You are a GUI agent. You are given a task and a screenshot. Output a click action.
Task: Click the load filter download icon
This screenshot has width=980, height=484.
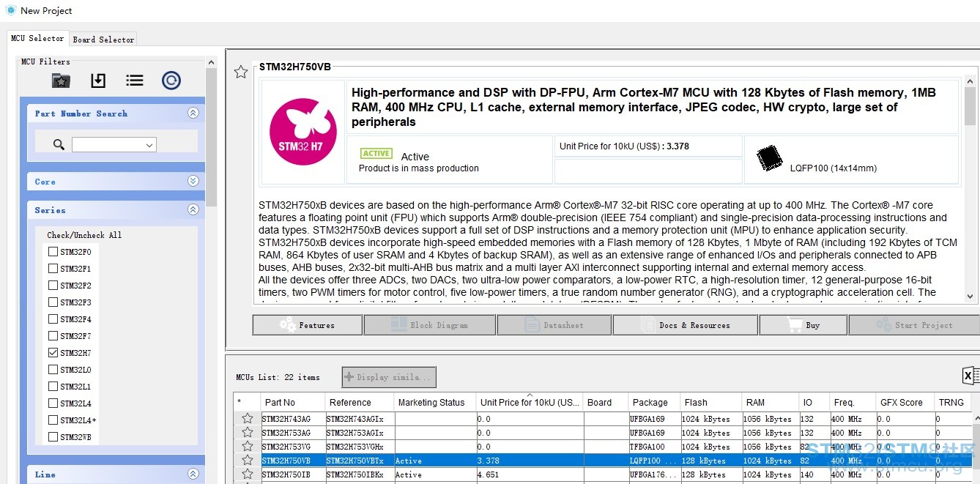pyautogui.click(x=98, y=81)
